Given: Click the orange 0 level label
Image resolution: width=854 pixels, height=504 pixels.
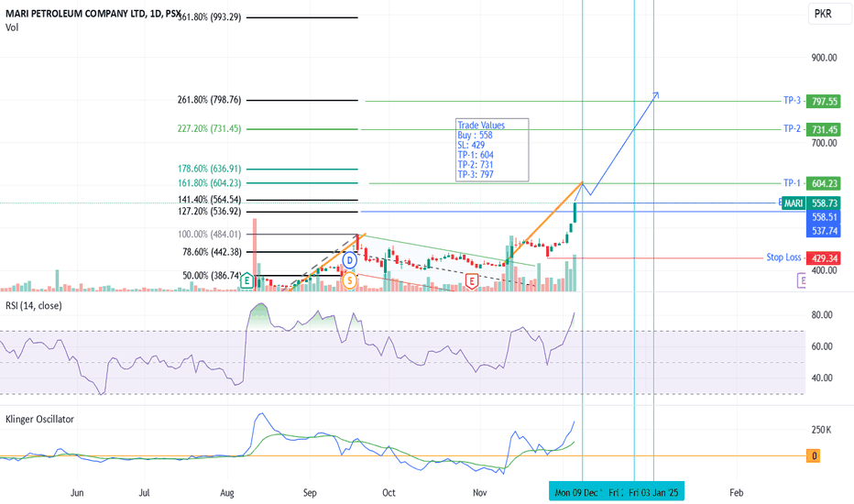Looking at the screenshot, I should 815,456.
